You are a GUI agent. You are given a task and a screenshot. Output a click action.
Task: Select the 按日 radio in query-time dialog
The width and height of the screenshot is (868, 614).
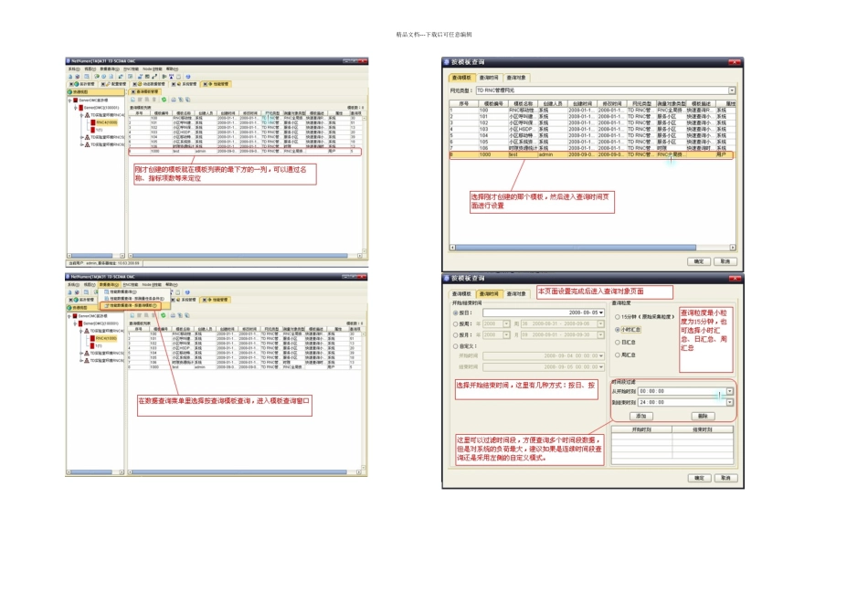456,312
